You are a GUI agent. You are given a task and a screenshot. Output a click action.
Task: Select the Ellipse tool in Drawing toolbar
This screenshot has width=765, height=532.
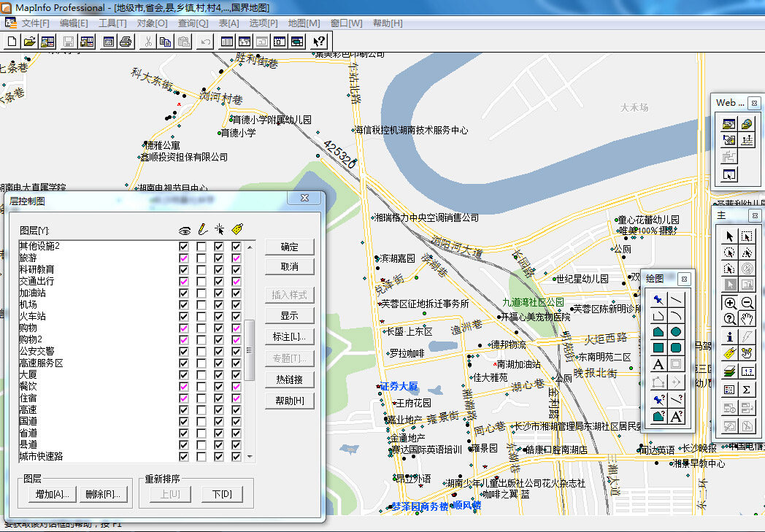[x=676, y=331]
